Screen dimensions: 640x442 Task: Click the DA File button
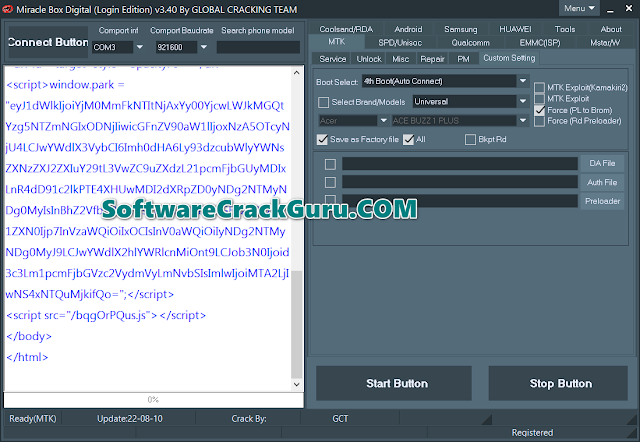coord(602,163)
